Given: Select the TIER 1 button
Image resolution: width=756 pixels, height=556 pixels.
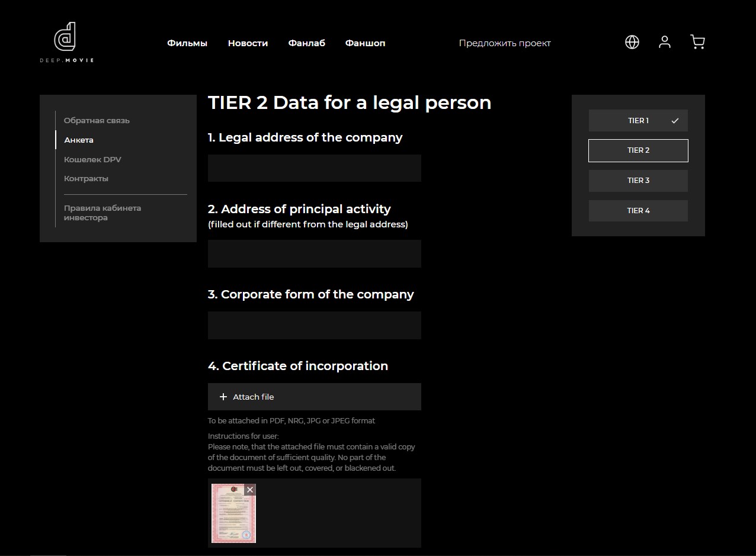Looking at the screenshot, I should (638, 121).
